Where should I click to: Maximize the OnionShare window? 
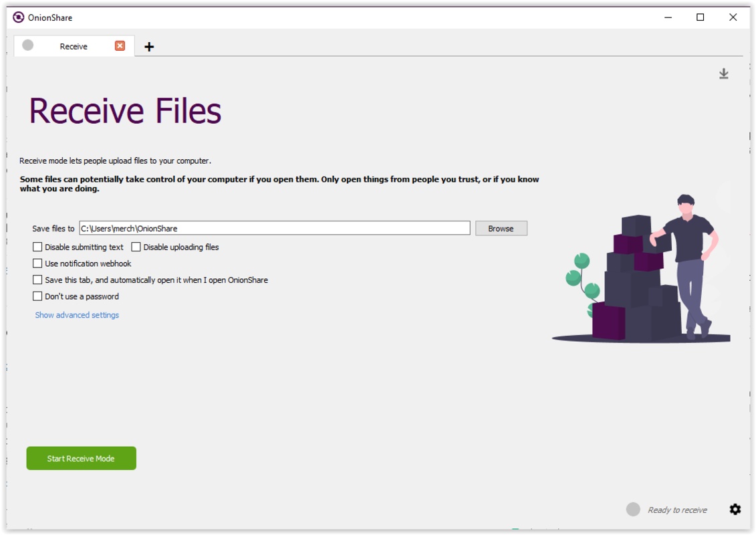pyautogui.click(x=700, y=17)
